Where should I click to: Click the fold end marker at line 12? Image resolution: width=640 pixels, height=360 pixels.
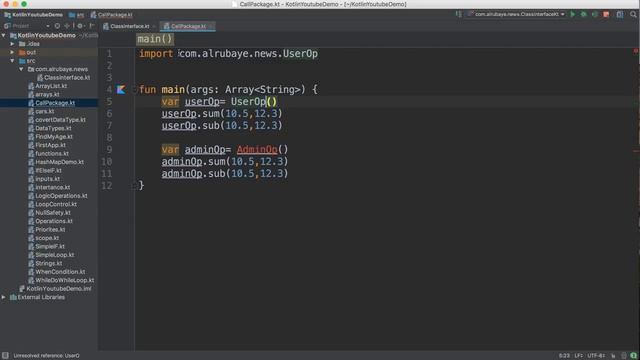(x=134, y=186)
